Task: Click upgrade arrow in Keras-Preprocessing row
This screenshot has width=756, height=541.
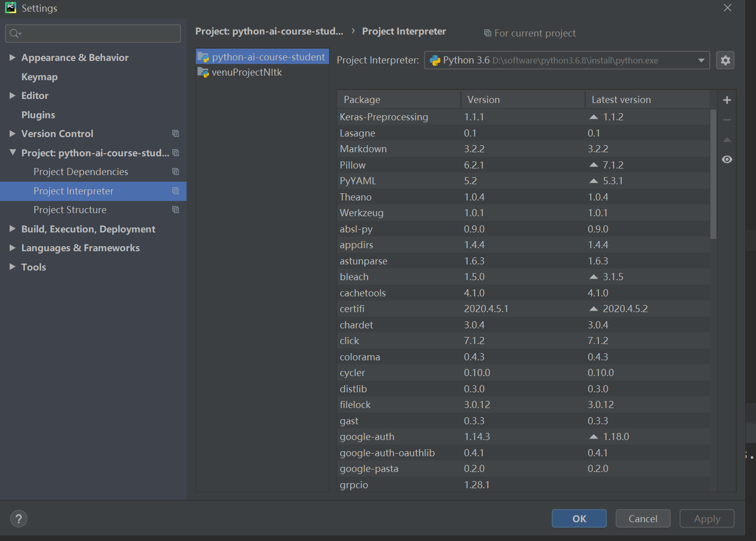Action: pos(594,117)
